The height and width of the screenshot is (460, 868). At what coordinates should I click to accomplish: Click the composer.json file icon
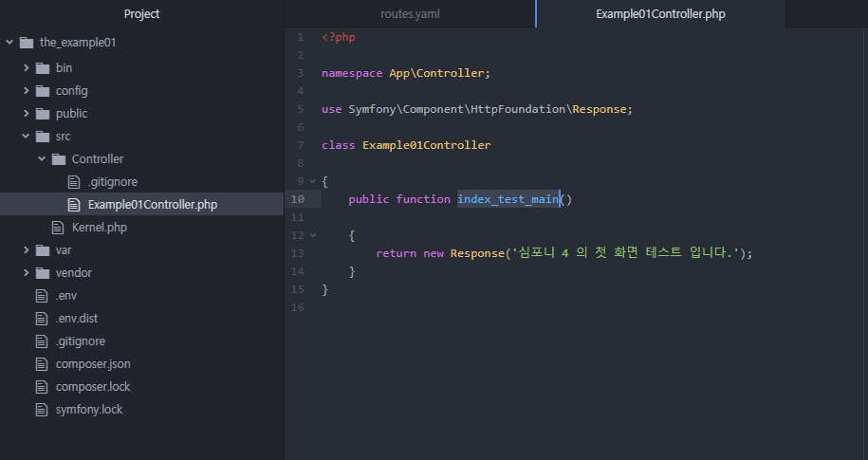pyautogui.click(x=41, y=364)
